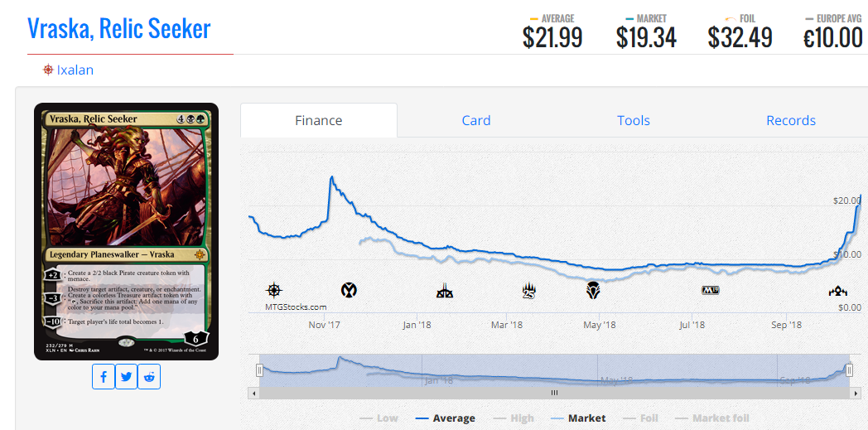Click the $32.49 foil price
The image size is (868, 430).
pyautogui.click(x=740, y=37)
